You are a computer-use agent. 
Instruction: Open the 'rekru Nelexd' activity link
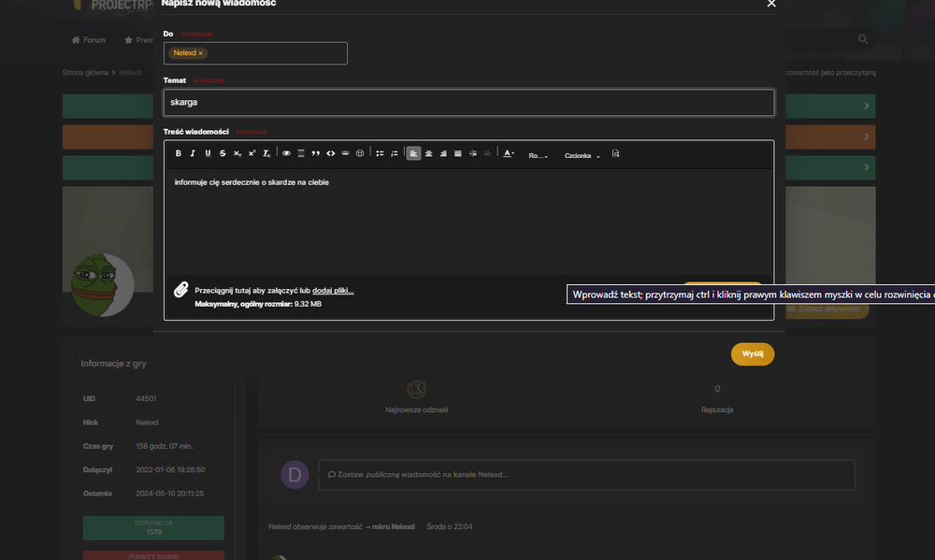[393, 526]
